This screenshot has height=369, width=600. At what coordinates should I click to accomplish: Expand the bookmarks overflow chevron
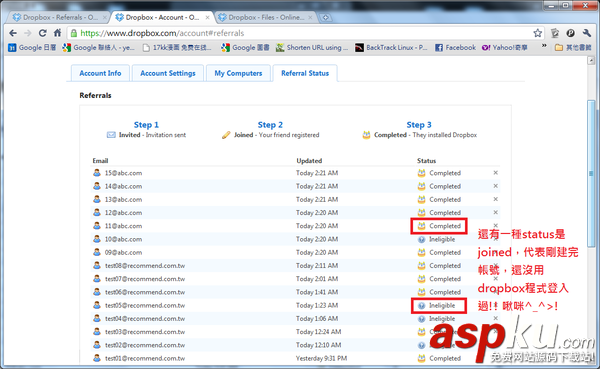pos(544,46)
